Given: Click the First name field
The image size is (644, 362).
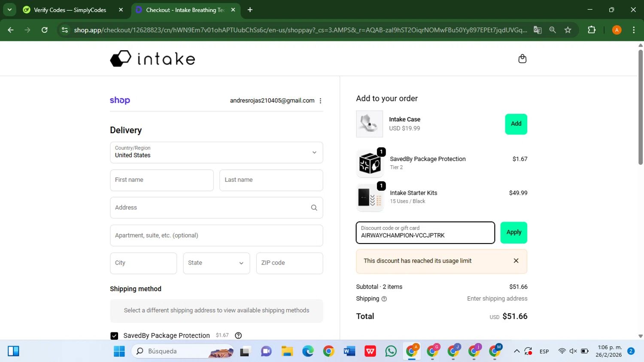Looking at the screenshot, I should point(162,180).
